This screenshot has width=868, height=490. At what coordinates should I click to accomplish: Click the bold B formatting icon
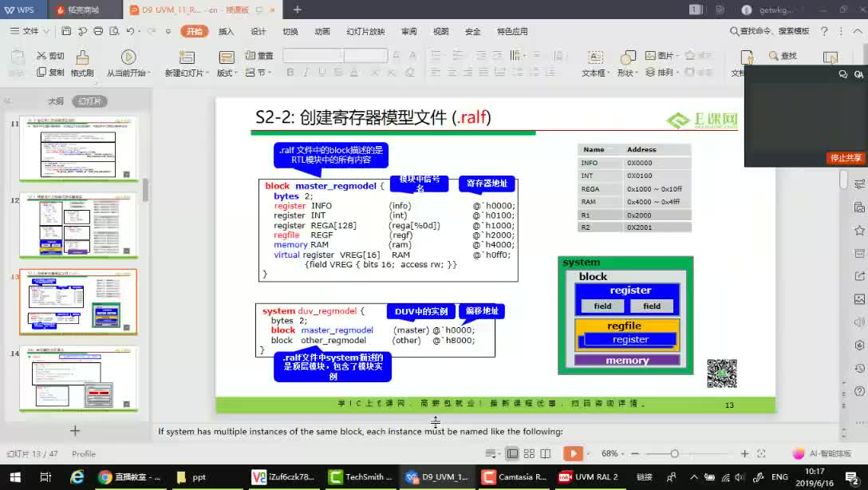(290, 72)
